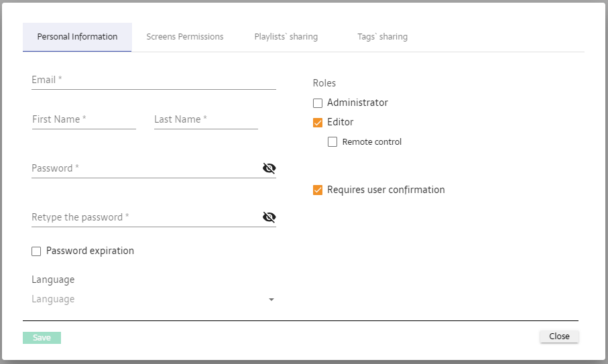This screenshot has width=608, height=364.
Task: Select the Personal Information tab
Action: [77, 37]
